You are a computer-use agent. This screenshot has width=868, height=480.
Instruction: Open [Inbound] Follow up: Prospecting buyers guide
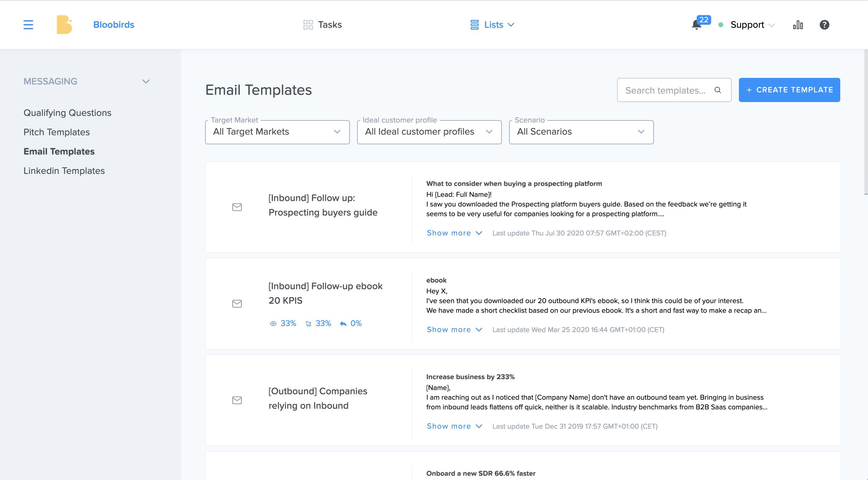[x=323, y=205]
